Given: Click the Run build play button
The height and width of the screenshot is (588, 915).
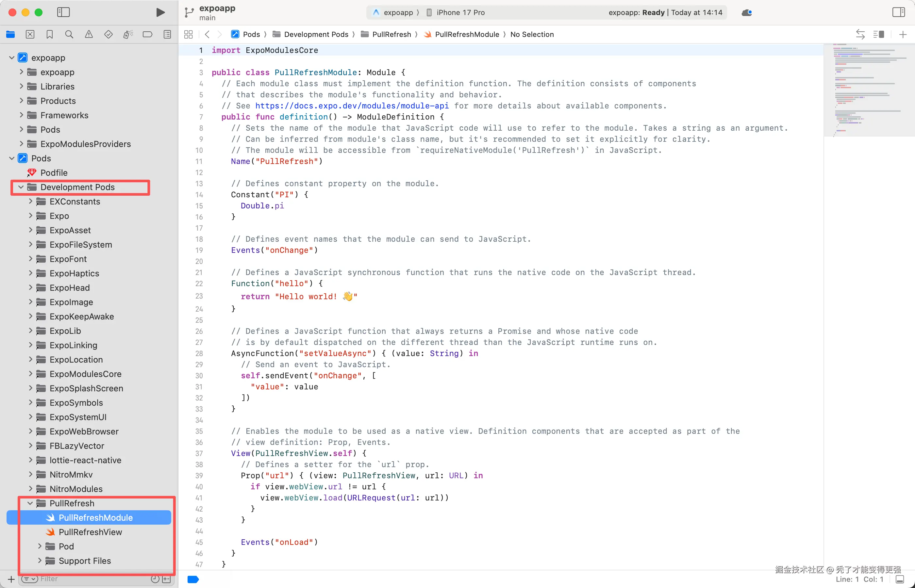Looking at the screenshot, I should [160, 13].
